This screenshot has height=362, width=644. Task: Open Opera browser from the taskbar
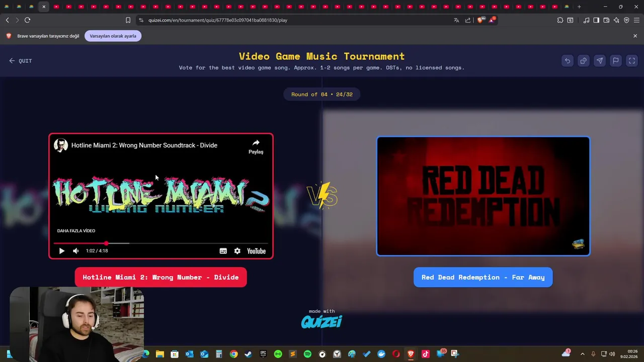396,354
